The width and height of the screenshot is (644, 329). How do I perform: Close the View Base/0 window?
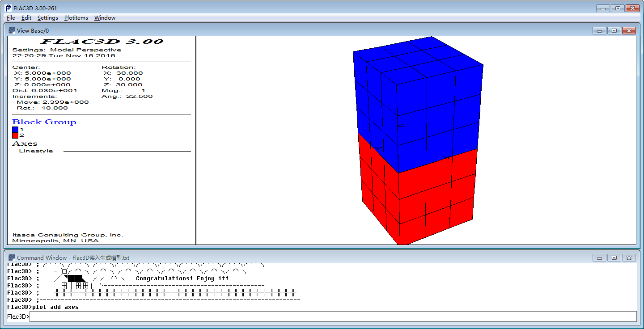pos(629,30)
